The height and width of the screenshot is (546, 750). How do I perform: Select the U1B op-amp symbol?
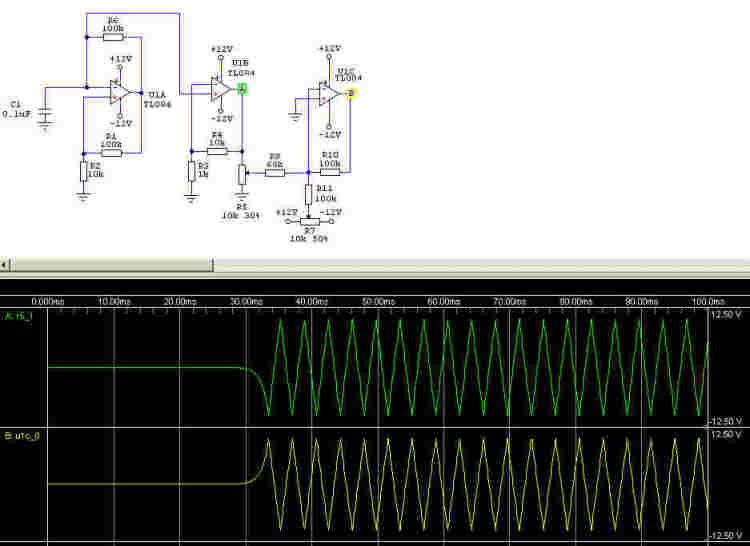click(x=220, y=90)
